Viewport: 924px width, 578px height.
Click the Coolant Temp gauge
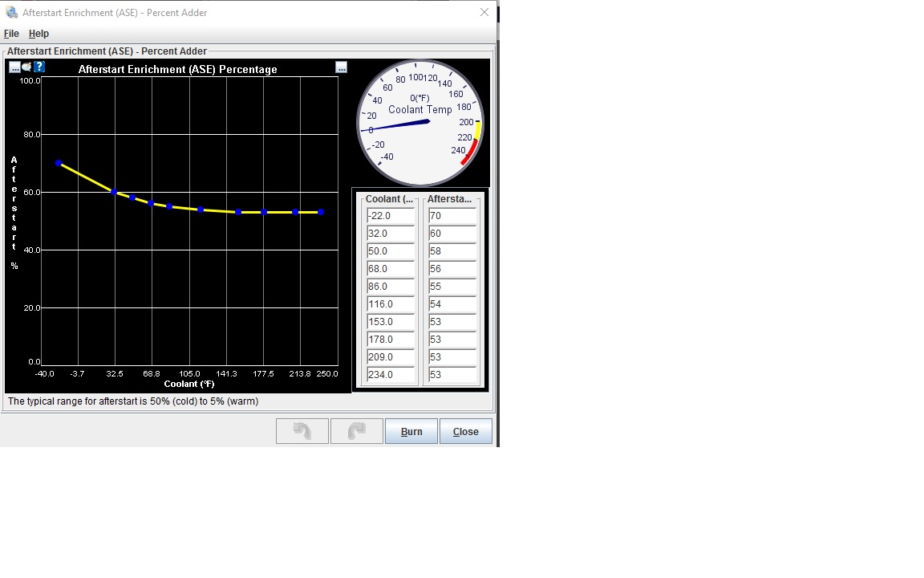click(420, 123)
